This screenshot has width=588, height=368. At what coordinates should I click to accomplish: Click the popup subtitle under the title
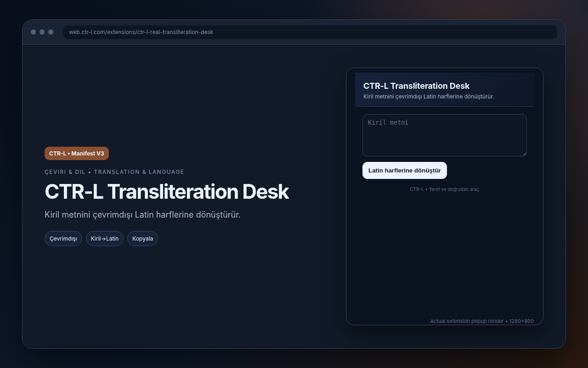(429, 97)
